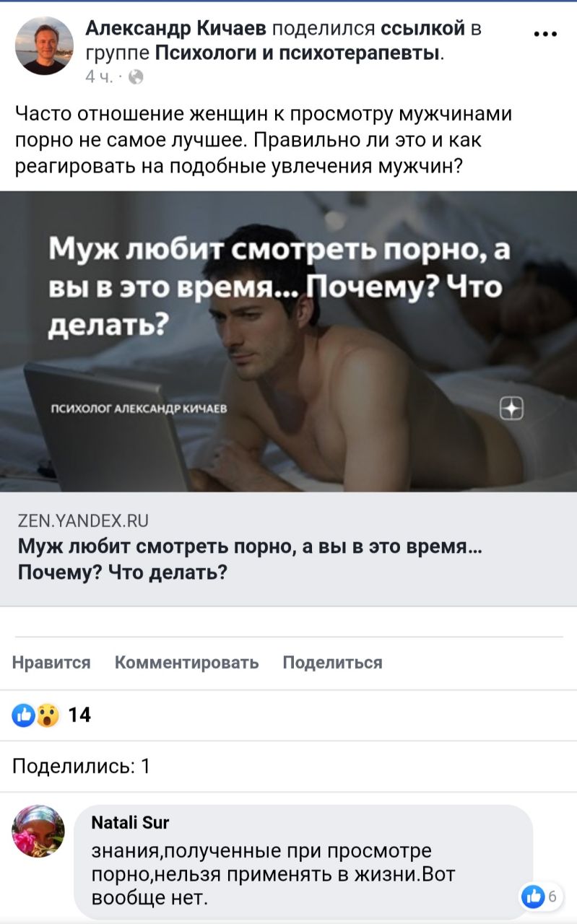The height and width of the screenshot is (924, 577).
Task: View the 14 reactions list
Action: point(79,715)
